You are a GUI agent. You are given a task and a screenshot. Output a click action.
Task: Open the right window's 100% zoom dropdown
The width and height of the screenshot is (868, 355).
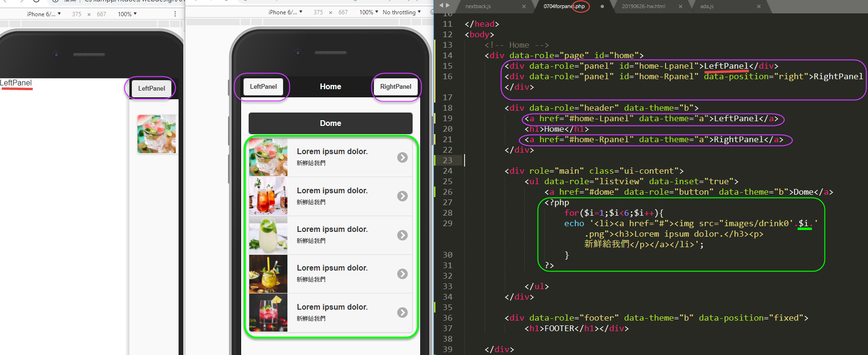[369, 12]
